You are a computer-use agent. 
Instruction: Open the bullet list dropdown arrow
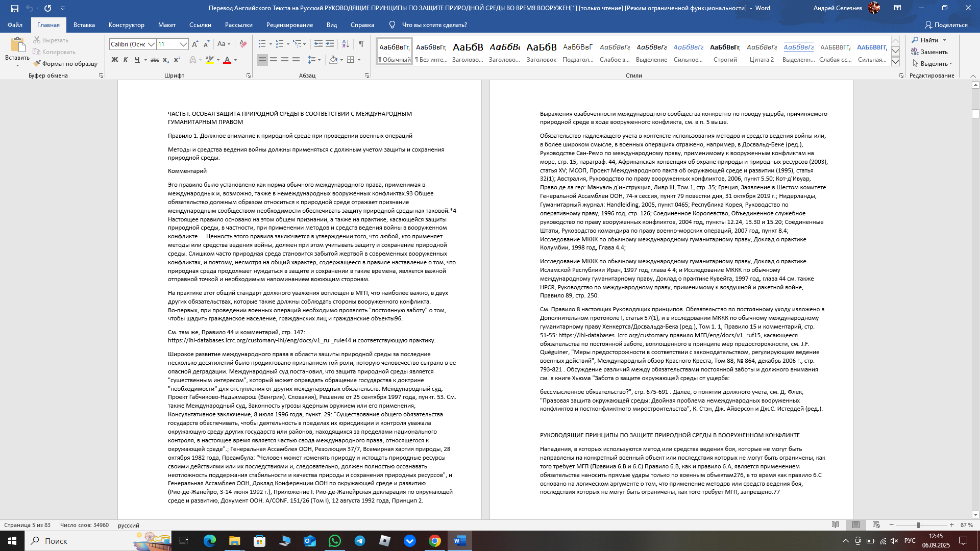pos(271,44)
